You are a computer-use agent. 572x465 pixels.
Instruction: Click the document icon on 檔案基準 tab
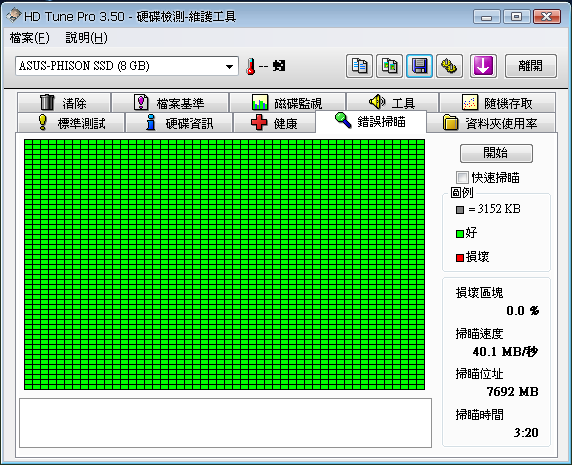[x=141, y=102]
